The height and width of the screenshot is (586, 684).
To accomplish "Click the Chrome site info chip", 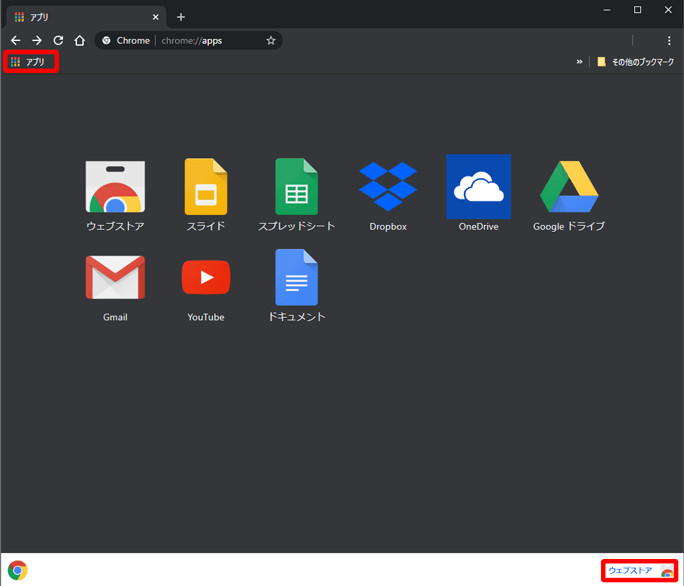I will 126,41.
